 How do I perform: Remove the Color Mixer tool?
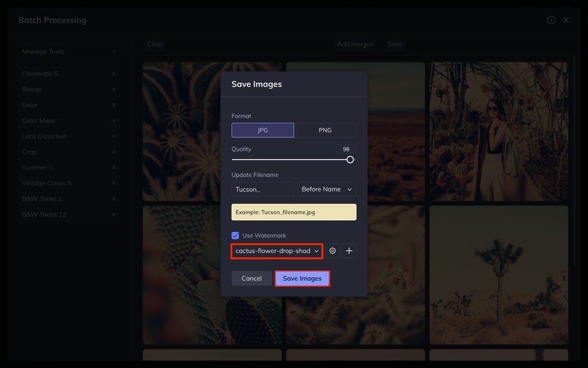[x=113, y=120]
